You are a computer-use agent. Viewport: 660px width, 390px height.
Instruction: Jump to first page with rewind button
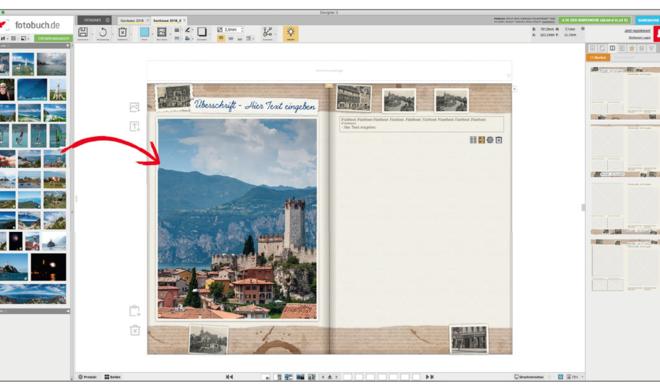pyautogui.click(x=229, y=377)
